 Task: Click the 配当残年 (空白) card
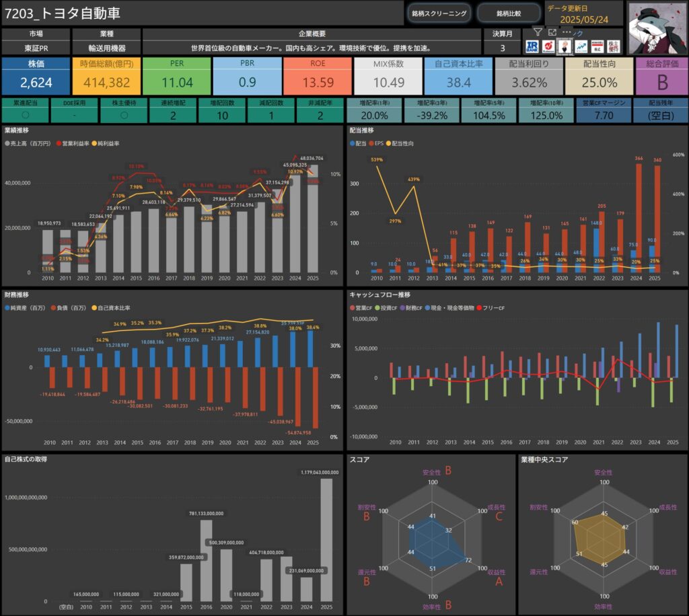click(661, 110)
